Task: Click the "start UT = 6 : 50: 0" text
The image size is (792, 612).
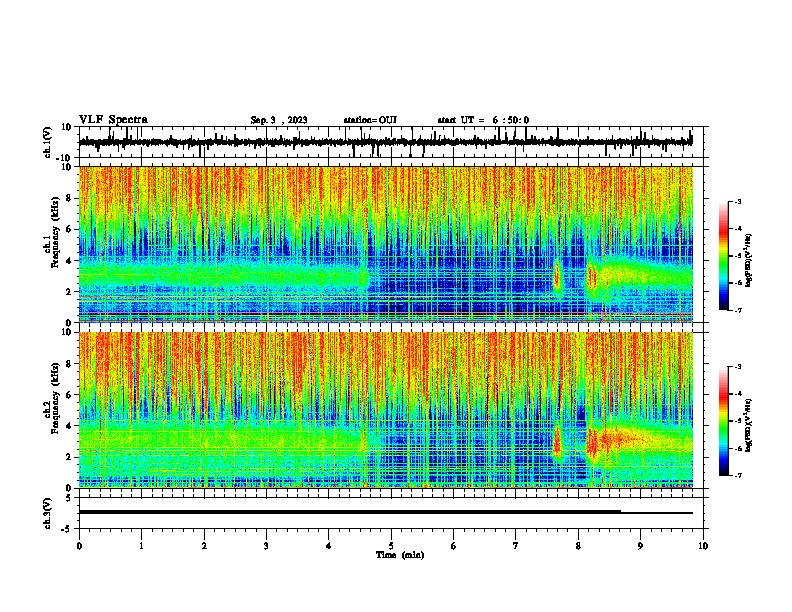Action: click(x=483, y=120)
